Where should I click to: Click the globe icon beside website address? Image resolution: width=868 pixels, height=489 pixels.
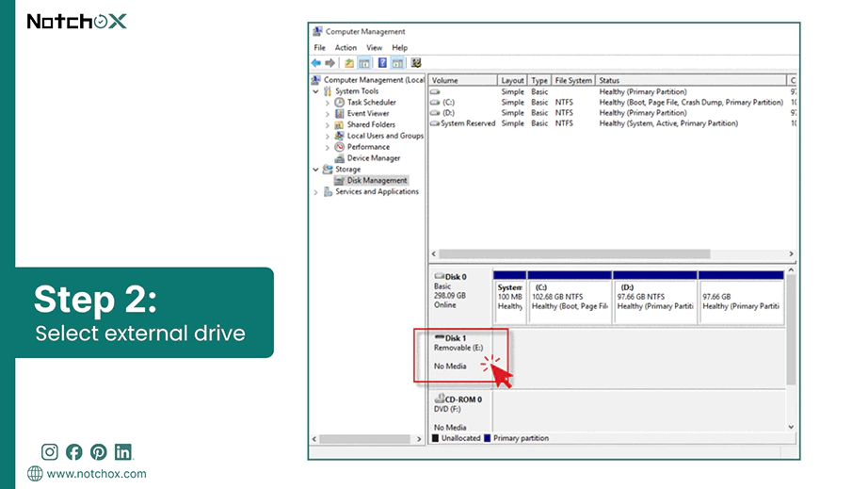pyautogui.click(x=35, y=474)
